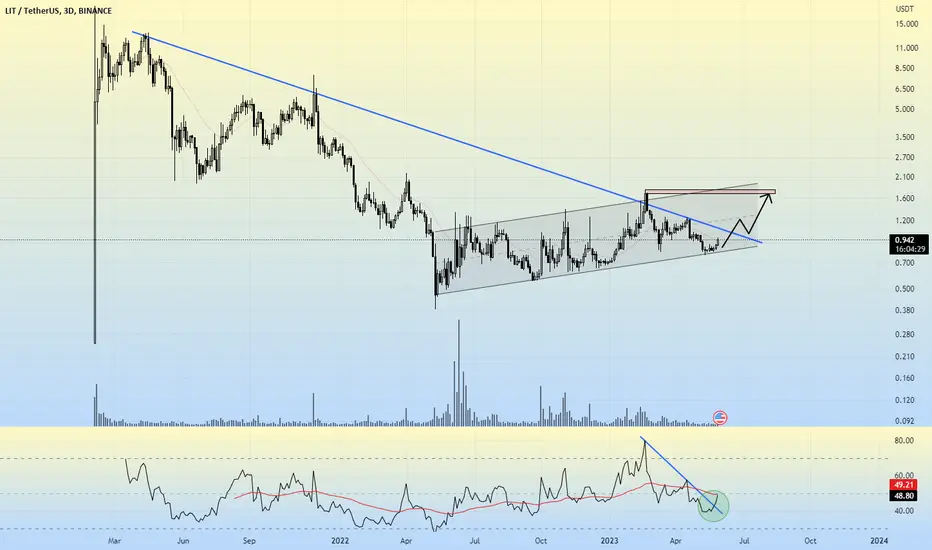The width and height of the screenshot is (932, 550).
Task: Click the Mar label on time axis
Action: pyautogui.click(x=115, y=541)
